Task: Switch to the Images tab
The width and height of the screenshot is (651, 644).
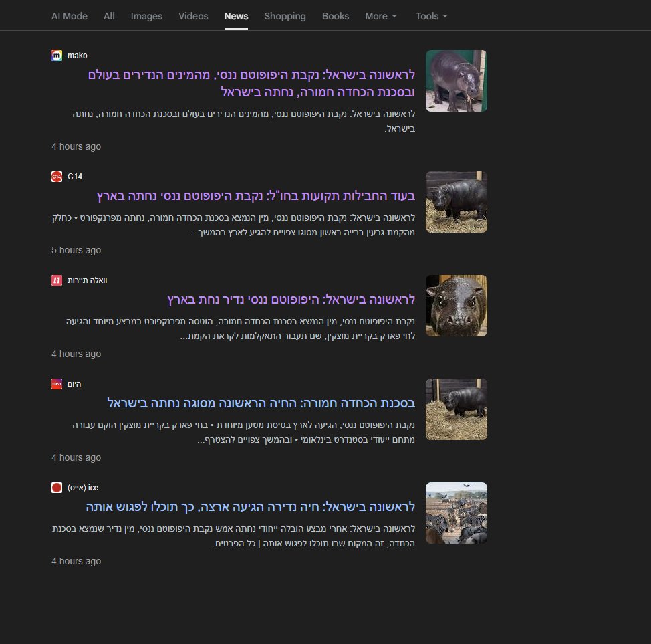Action: (146, 16)
